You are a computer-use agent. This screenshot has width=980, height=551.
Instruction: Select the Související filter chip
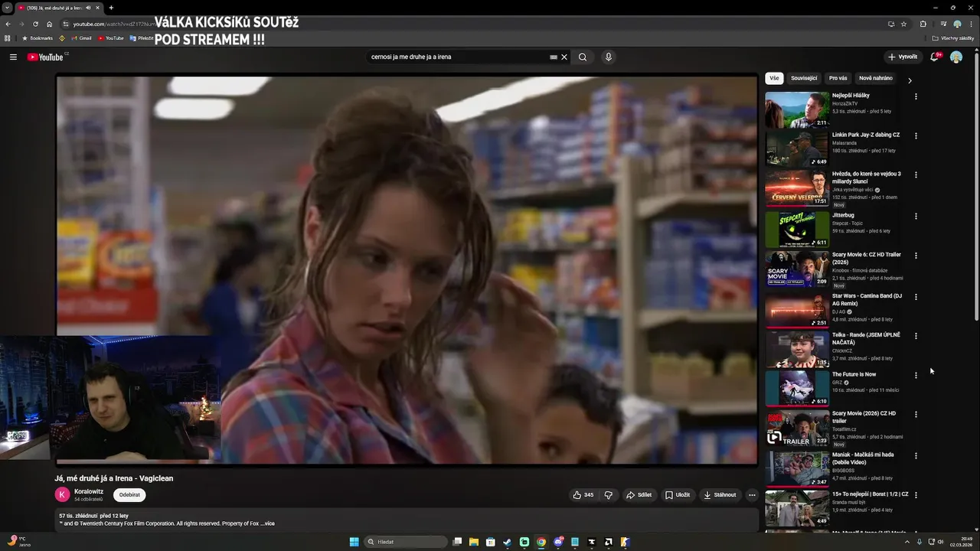pyautogui.click(x=804, y=78)
